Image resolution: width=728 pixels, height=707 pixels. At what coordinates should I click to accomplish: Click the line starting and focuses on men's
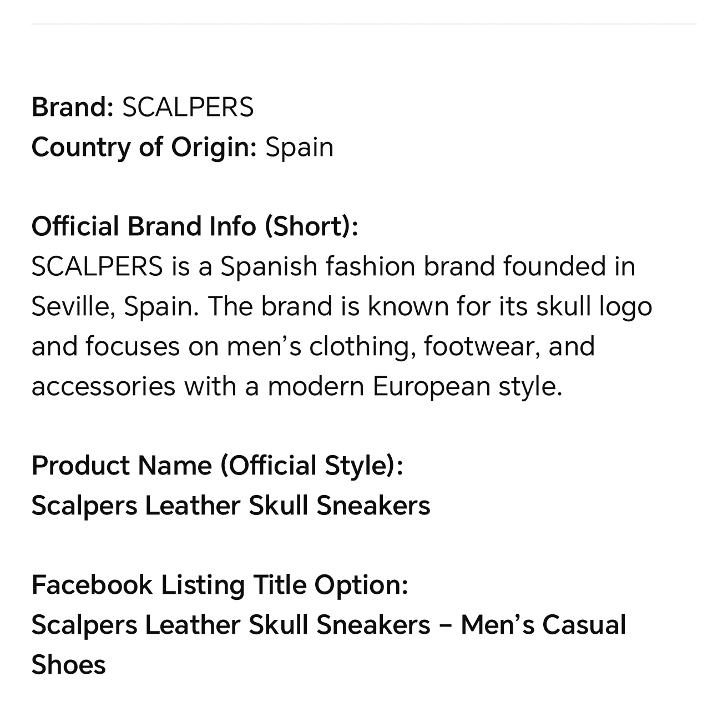click(x=313, y=346)
